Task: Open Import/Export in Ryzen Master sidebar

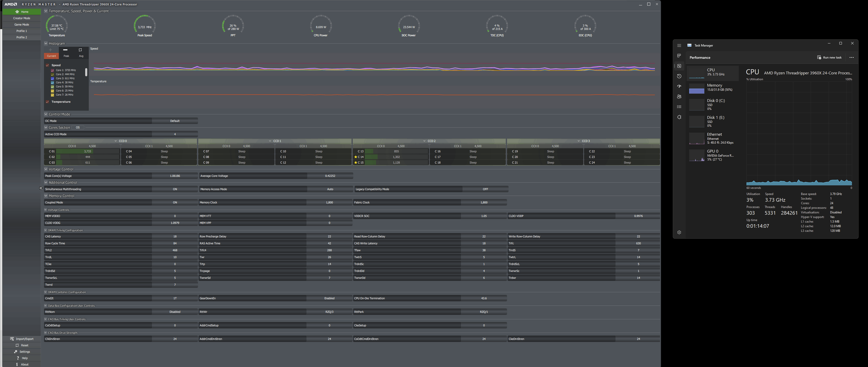Action: click(22, 339)
